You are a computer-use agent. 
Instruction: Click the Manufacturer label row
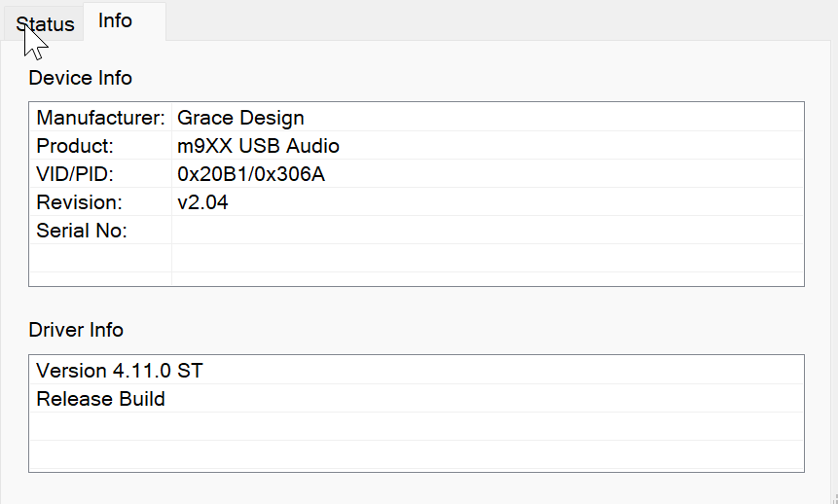[100, 118]
